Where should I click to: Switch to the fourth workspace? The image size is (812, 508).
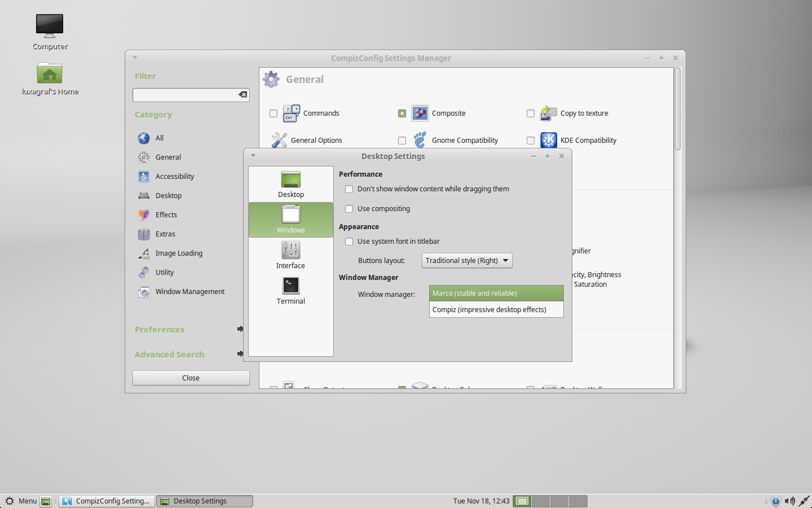pos(578,501)
